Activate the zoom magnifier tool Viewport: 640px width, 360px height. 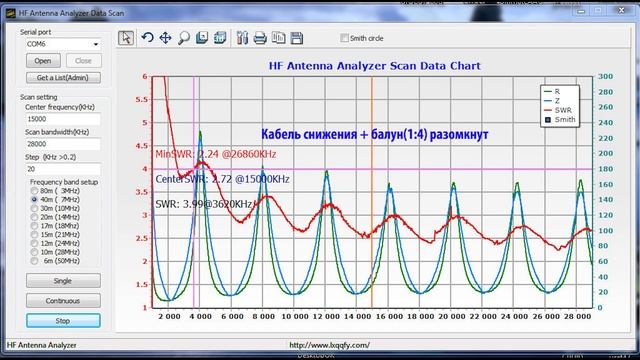(184, 38)
